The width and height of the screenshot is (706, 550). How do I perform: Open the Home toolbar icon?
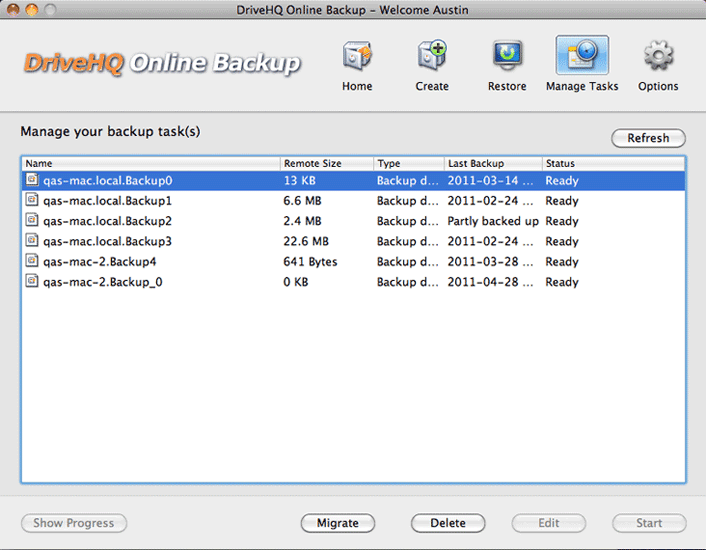(357, 57)
